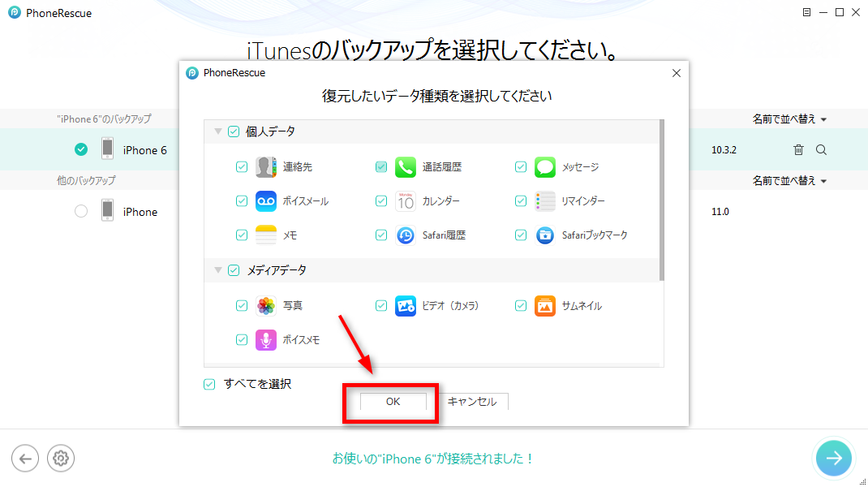Select the iPhone 11.0 backup radio button
868x487 pixels.
81,211
